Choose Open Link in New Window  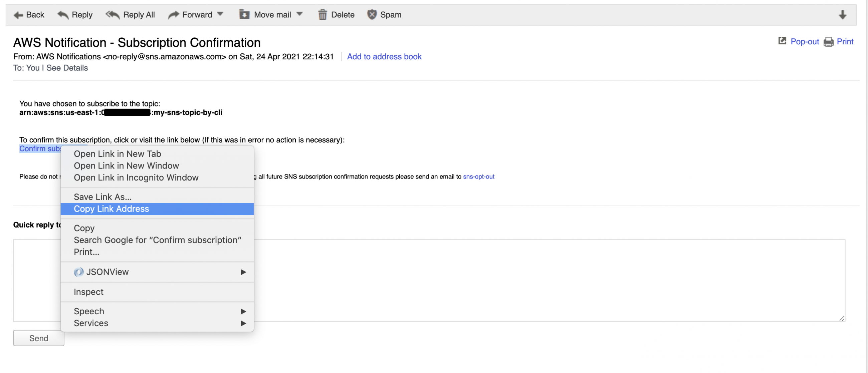(157, 165)
